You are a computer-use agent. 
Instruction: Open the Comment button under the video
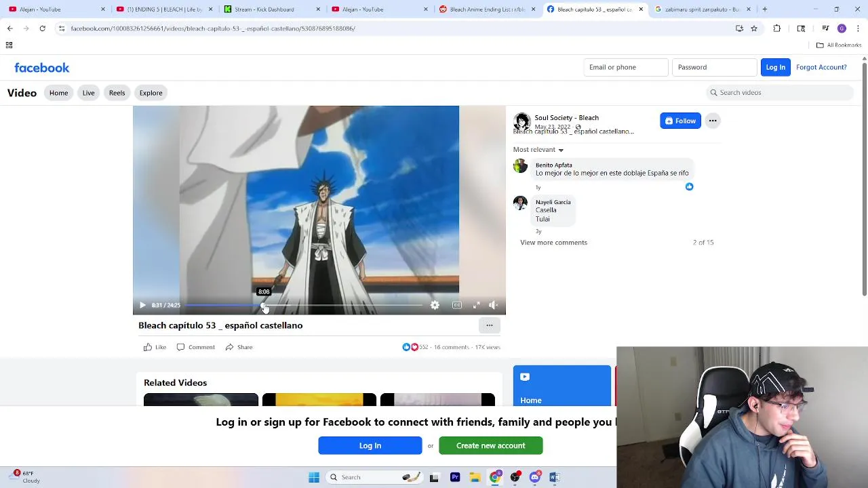195,347
